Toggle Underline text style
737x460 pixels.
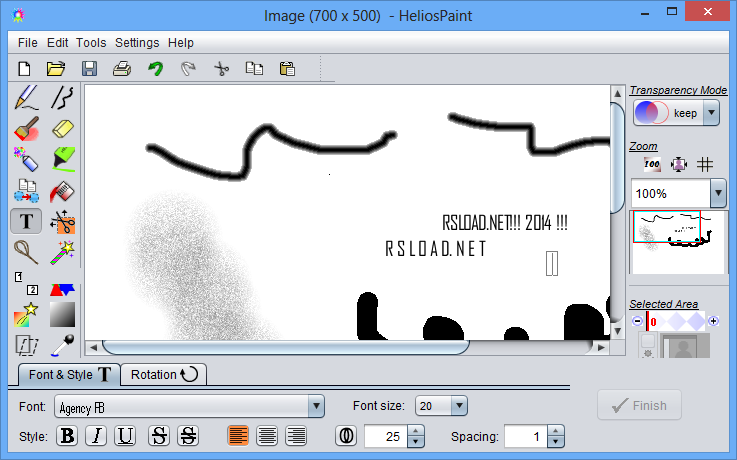point(125,436)
